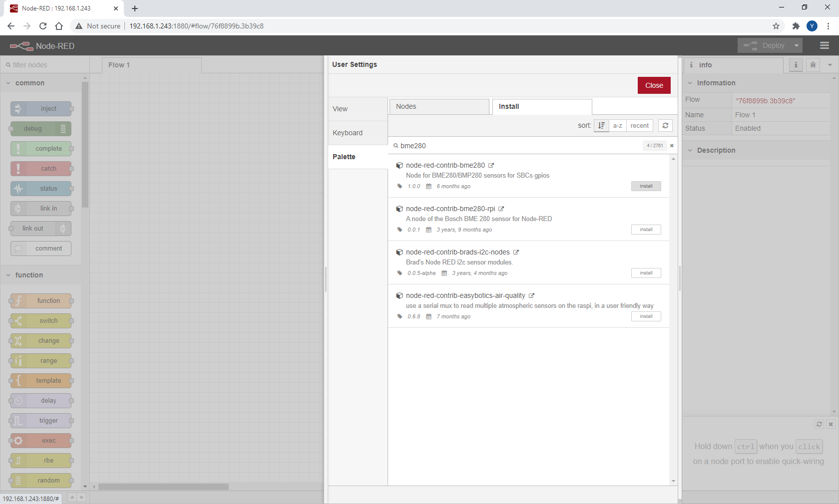Select the Flow 1 workspace tab

152,65
